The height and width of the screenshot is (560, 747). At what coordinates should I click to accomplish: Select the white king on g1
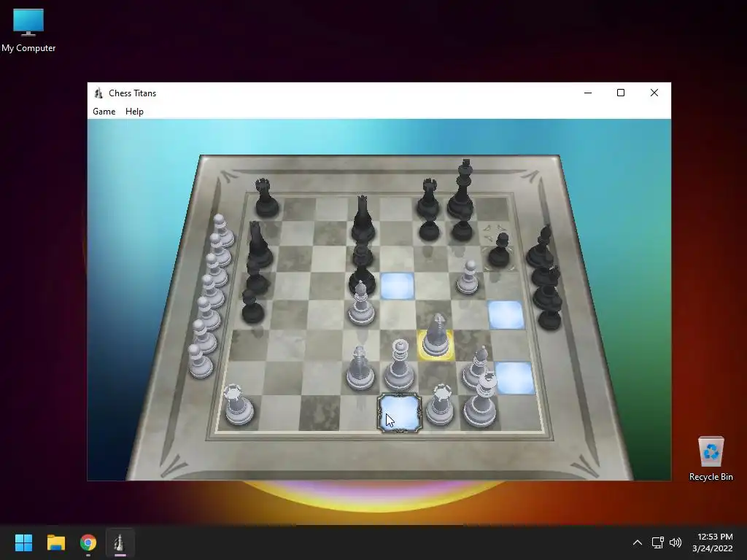click(x=481, y=400)
